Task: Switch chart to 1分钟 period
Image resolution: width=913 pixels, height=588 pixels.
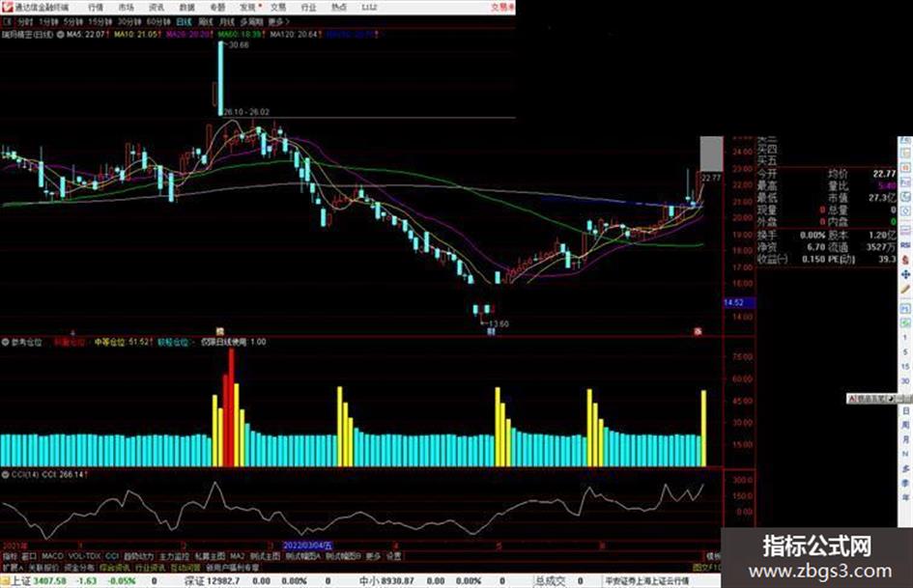Action: tap(48, 22)
